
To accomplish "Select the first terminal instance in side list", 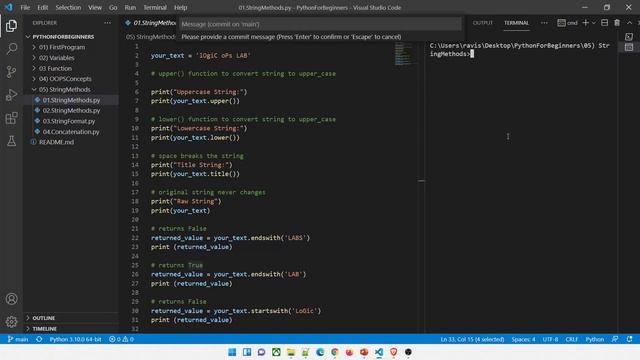I will pos(629,37).
